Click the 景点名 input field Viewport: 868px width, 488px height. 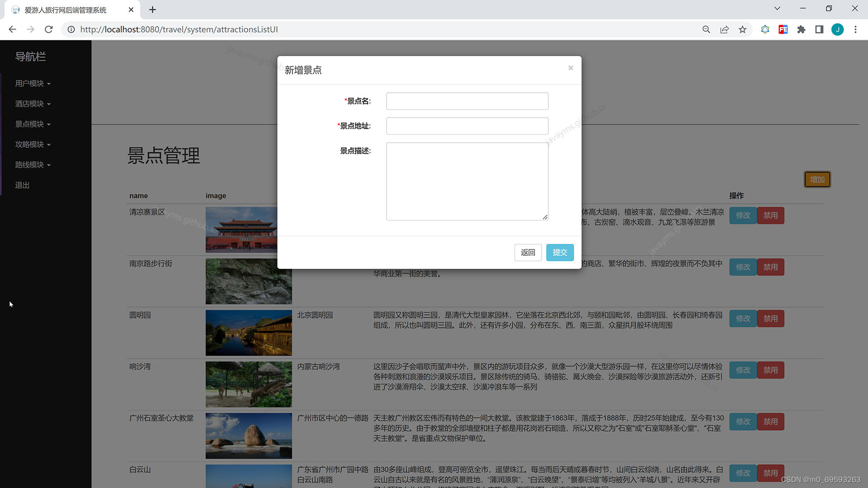coord(467,101)
